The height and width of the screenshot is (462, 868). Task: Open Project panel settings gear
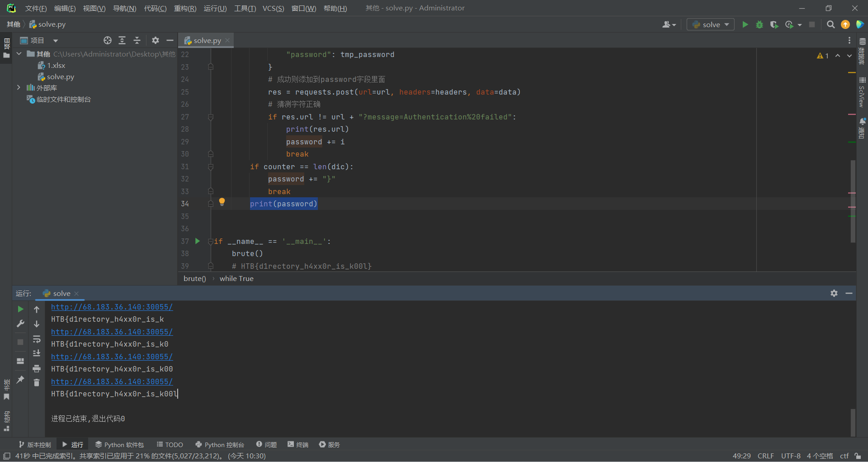point(156,40)
